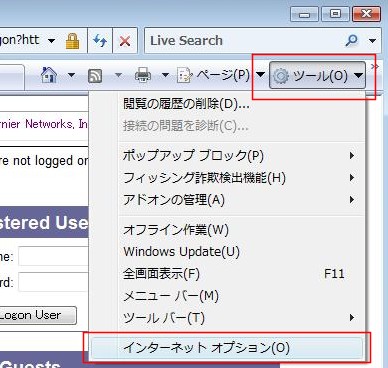
Task: Click the username input field
Action: pyautogui.click(x=53, y=256)
